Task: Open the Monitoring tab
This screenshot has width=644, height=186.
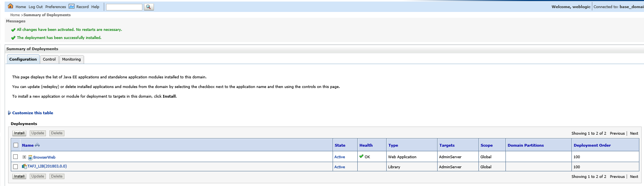Action: point(71,59)
